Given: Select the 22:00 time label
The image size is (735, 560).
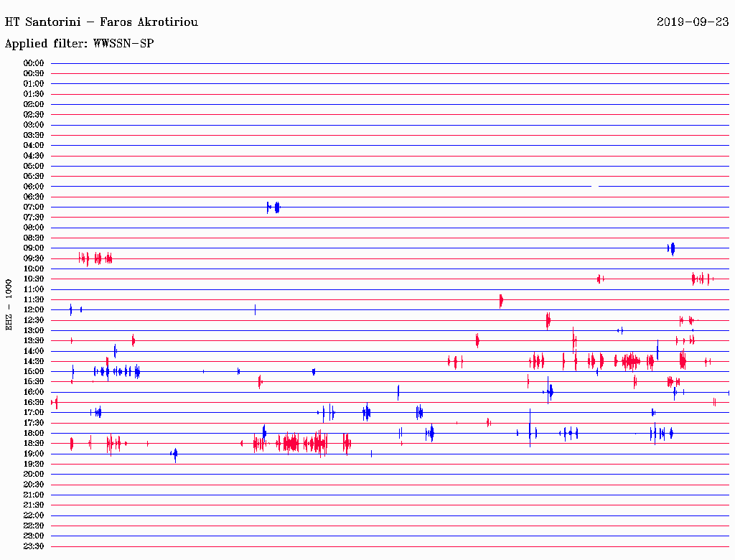Looking at the screenshot, I should pyautogui.click(x=34, y=515).
